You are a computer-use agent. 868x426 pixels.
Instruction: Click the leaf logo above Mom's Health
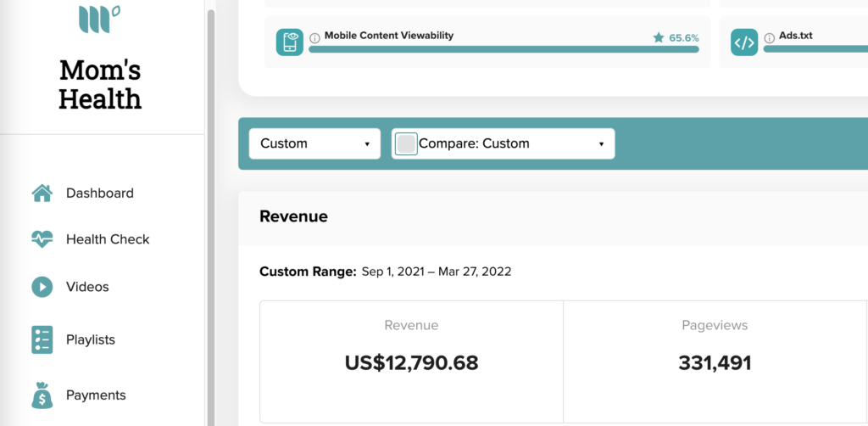coord(100,19)
